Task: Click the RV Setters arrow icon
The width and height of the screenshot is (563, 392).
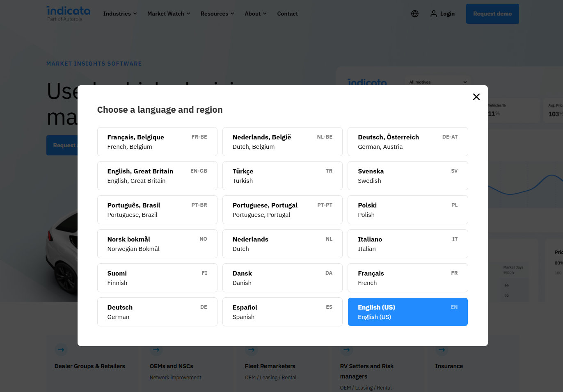Action: [x=347, y=350]
